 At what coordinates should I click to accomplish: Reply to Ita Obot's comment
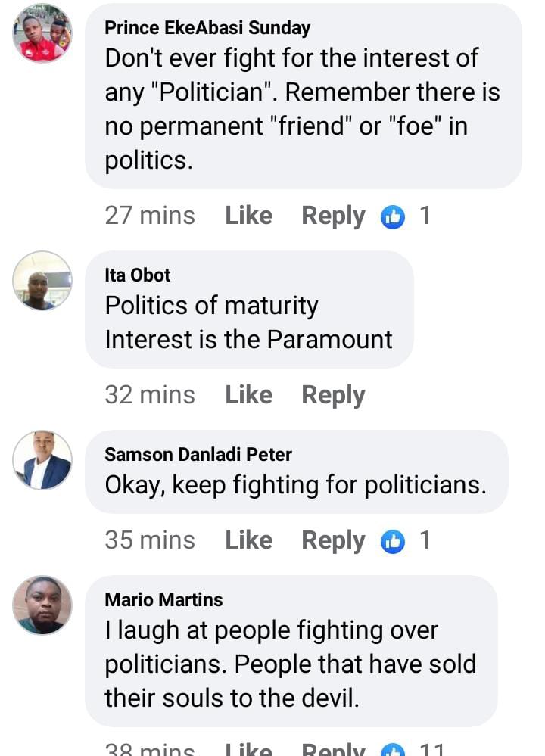[333, 395]
